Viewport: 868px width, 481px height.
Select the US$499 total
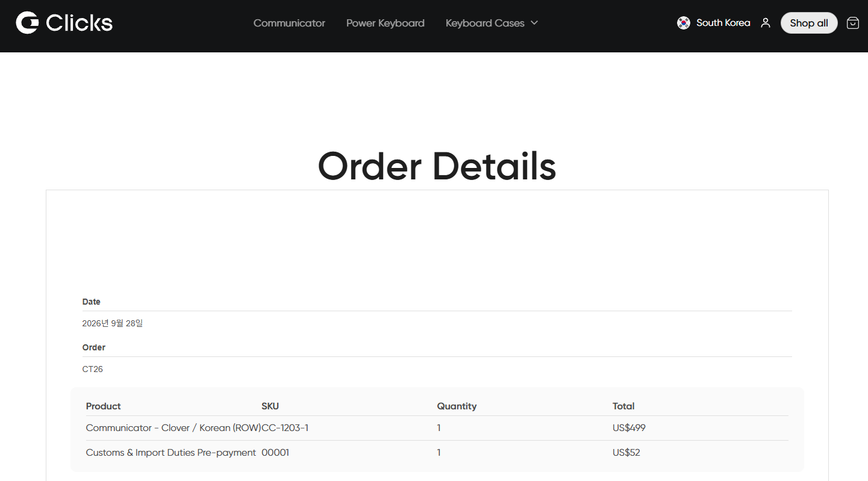pyautogui.click(x=629, y=428)
